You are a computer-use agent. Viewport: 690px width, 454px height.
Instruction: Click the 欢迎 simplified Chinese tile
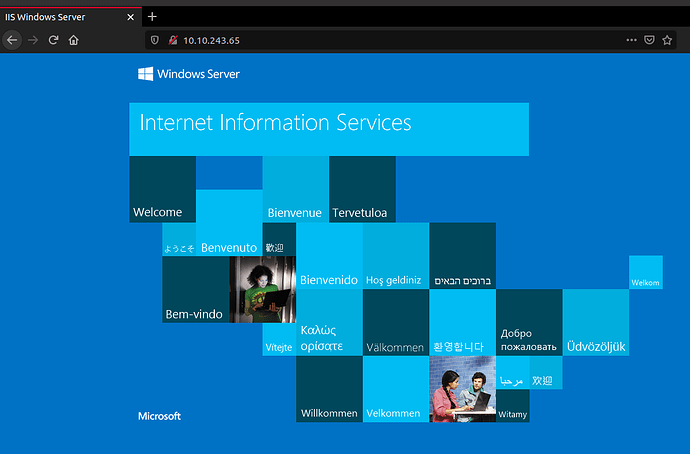[546, 373]
